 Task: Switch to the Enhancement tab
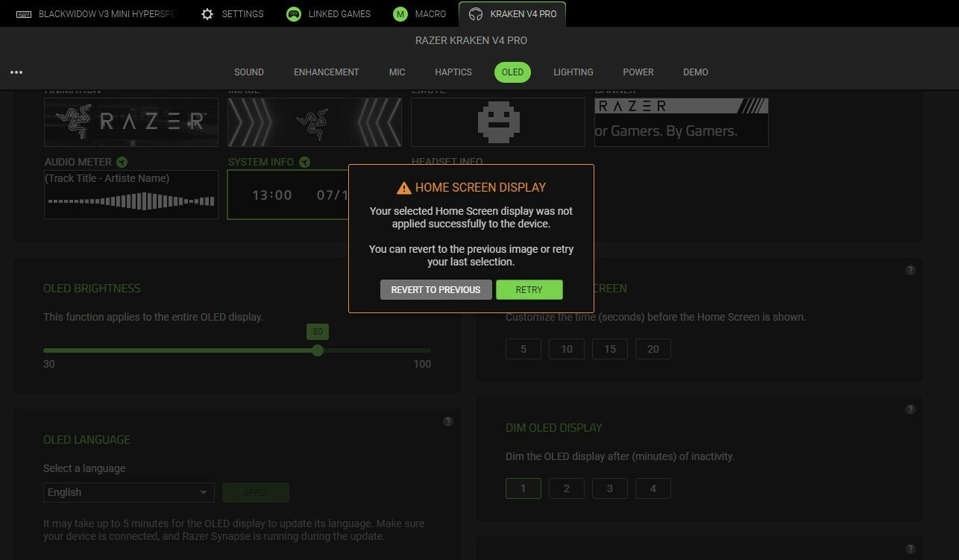327,72
